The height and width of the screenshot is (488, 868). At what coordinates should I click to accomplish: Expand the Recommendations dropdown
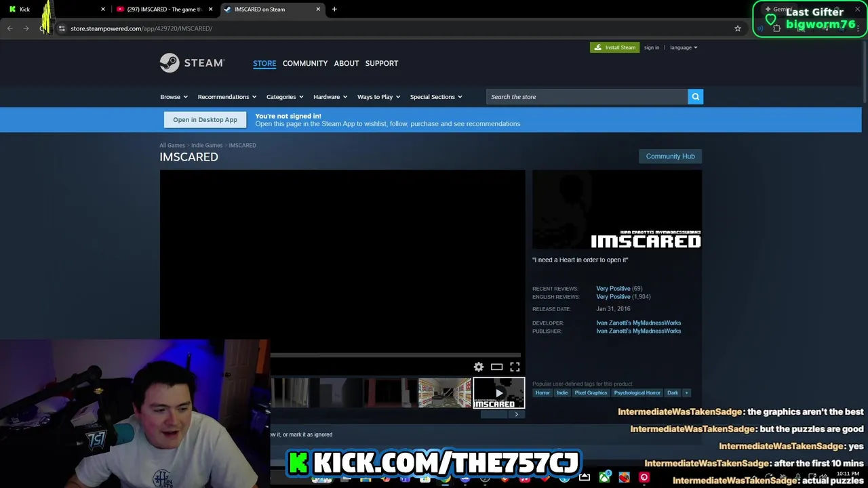coord(227,97)
